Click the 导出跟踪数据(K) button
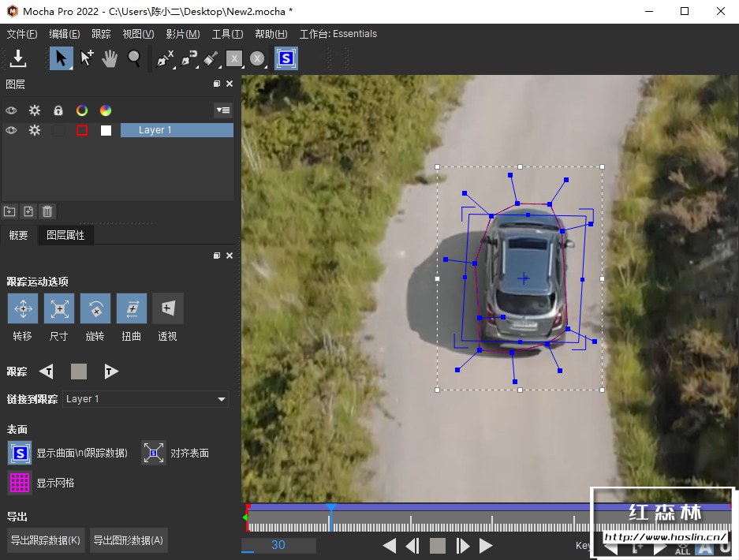The width and height of the screenshot is (739, 560). tap(45, 540)
